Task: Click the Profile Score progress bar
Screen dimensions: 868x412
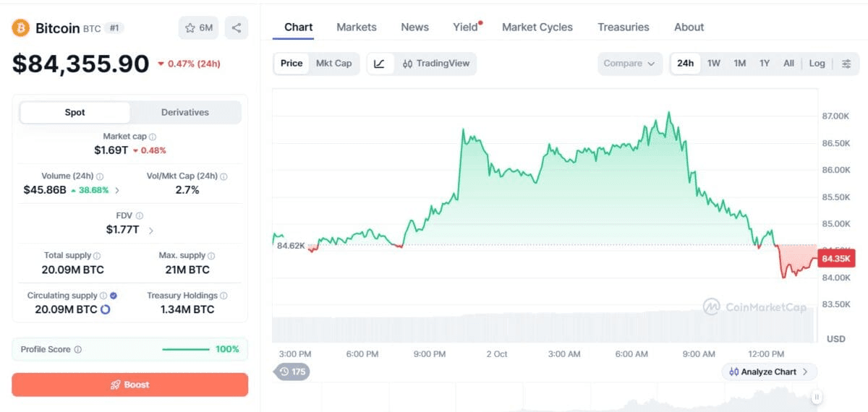Action: coord(186,350)
